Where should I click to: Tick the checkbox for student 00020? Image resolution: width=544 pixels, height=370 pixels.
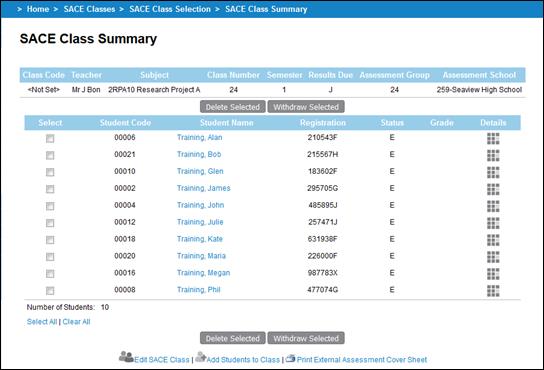[50, 257]
